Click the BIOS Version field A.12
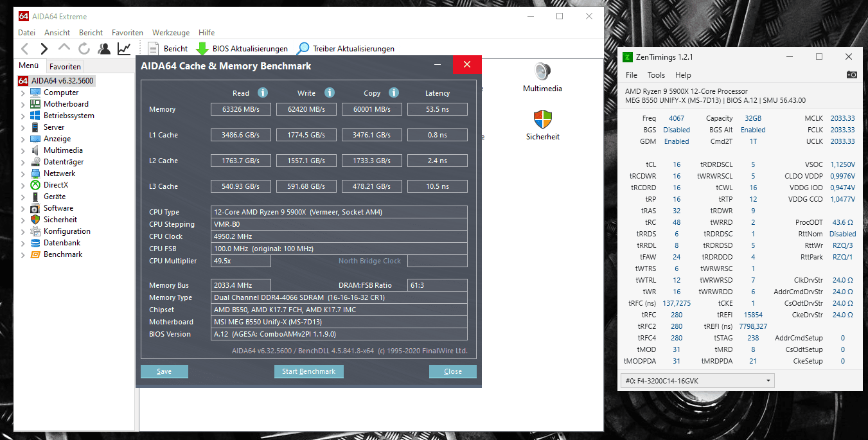The width and height of the screenshot is (868, 440). coord(339,334)
